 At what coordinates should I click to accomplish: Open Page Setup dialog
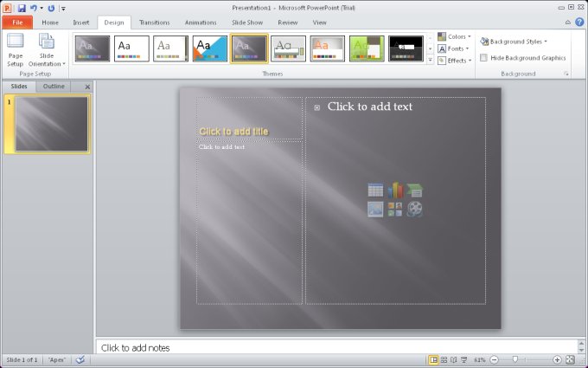[x=16, y=49]
